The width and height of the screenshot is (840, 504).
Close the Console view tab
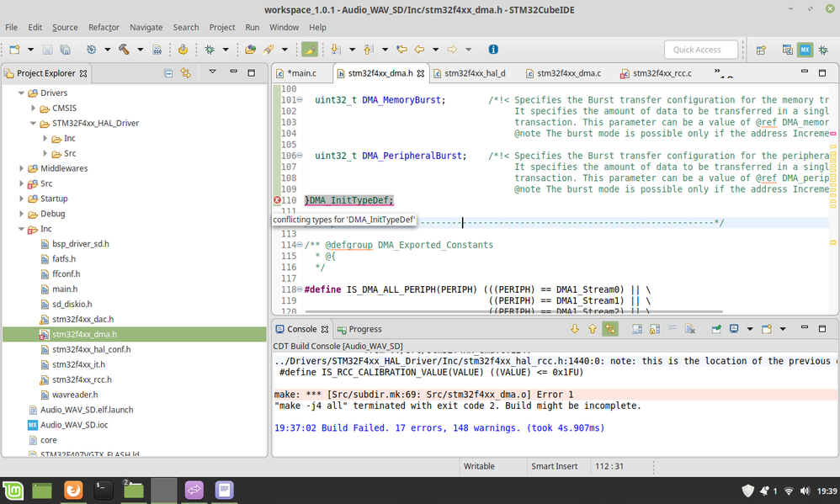(x=325, y=329)
